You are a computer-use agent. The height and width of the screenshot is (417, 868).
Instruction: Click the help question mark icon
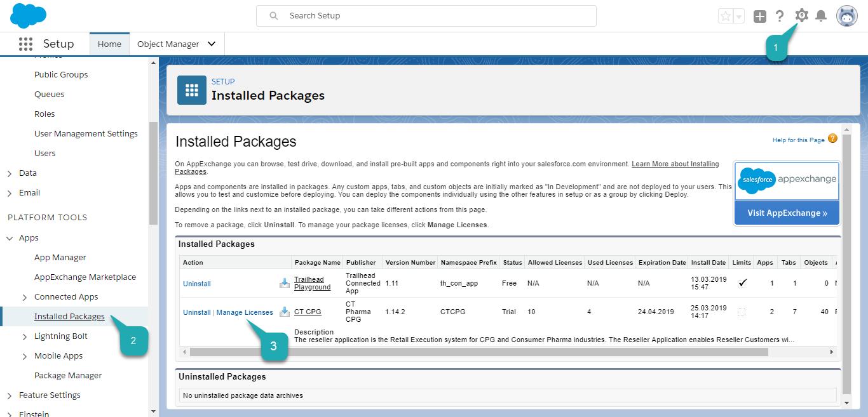coord(780,17)
